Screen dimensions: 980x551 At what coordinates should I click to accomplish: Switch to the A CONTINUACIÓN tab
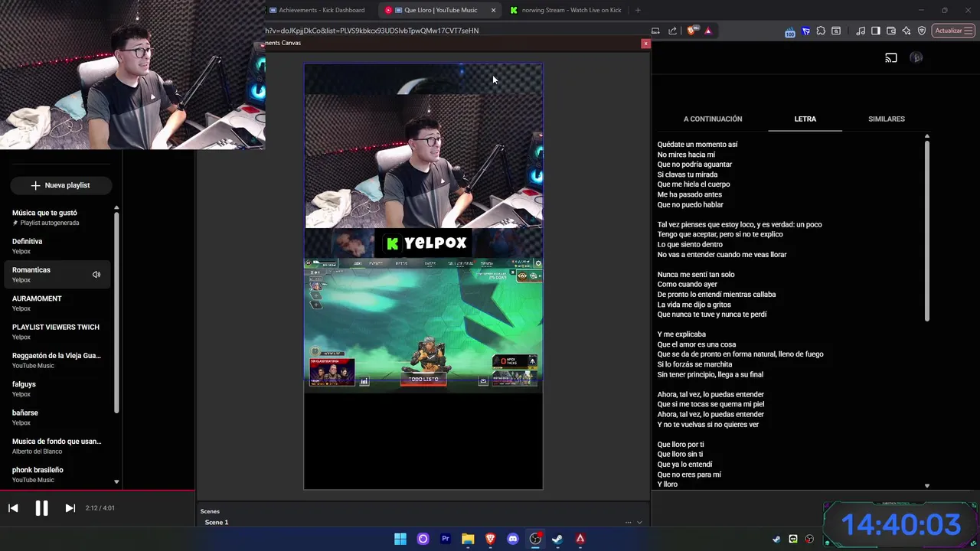point(713,119)
